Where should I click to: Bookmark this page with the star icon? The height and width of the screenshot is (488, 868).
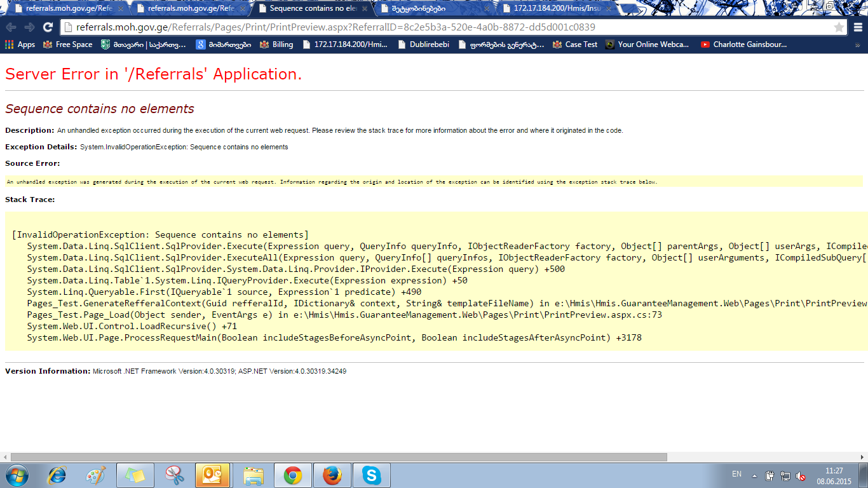point(839,27)
